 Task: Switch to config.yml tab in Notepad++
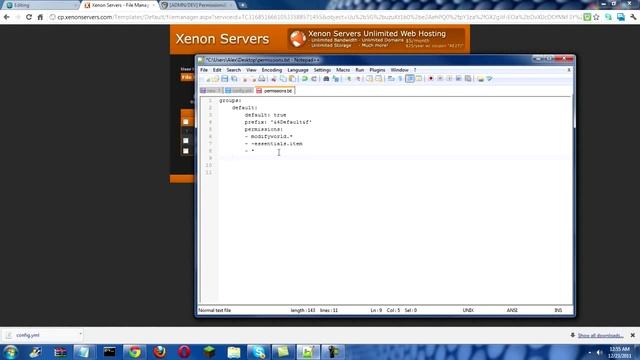coord(239,91)
